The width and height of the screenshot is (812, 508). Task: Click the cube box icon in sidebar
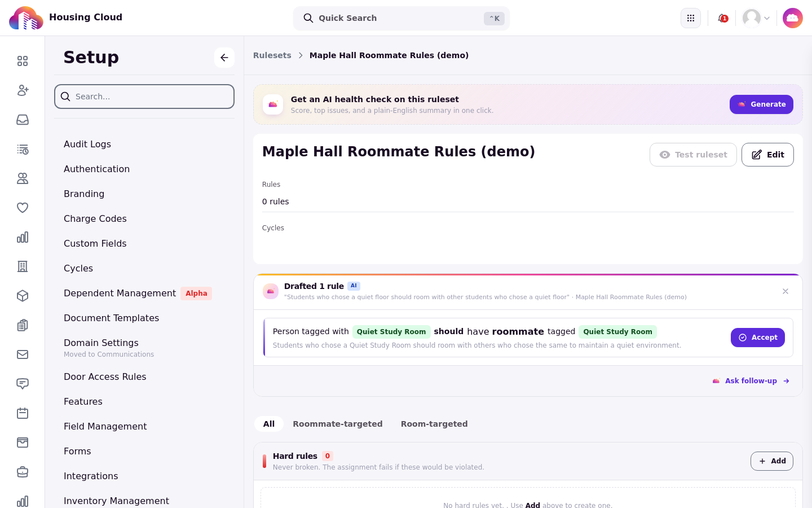[23, 296]
